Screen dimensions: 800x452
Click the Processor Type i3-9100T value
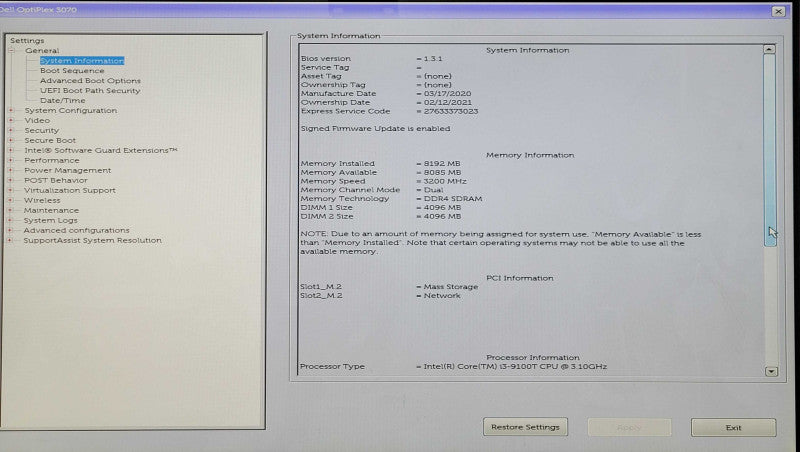tap(515, 366)
